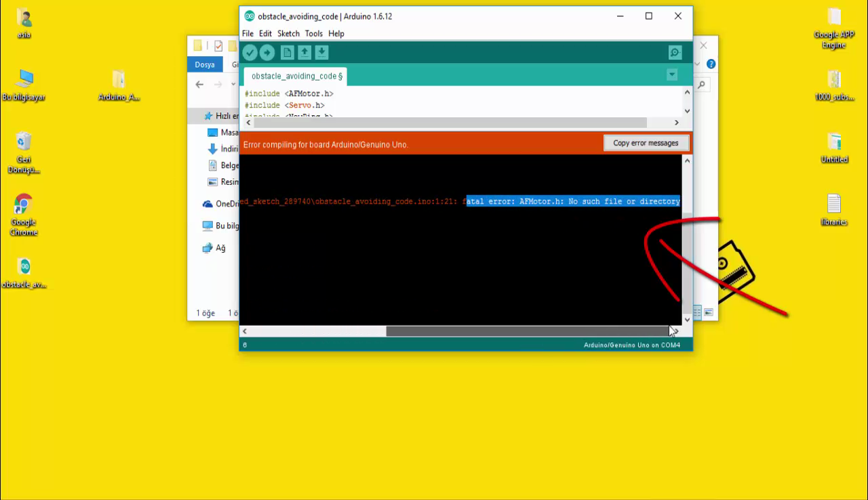Image resolution: width=868 pixels, height=500 pixels.
Task: Open the 1000_subs... zip folder icon
Action: click(834, 85)
